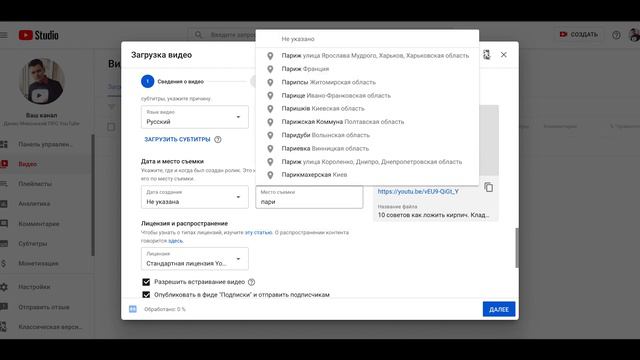The image size is (640, 360).
Task: Open the help icon in Studio header
Action: pyautogui.click(x=616, y=35)
